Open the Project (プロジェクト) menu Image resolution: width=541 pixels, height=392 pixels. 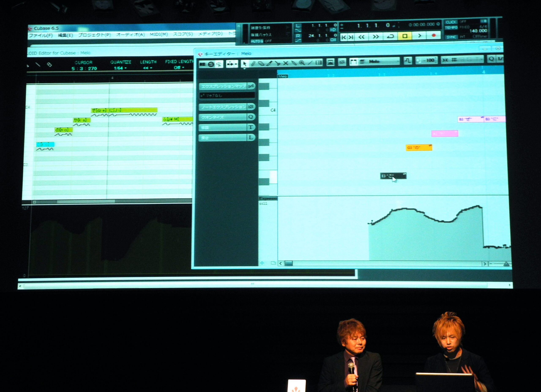click(x=94, y=35)
